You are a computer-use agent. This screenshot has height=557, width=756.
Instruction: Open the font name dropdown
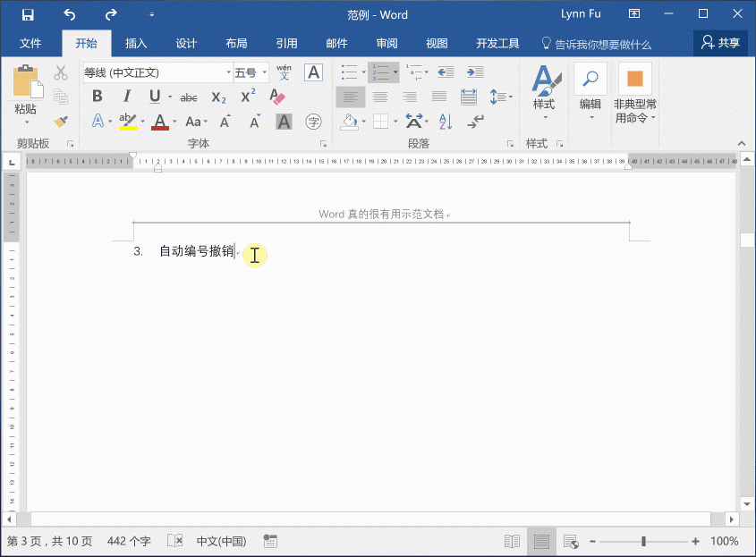click(229, 72)
